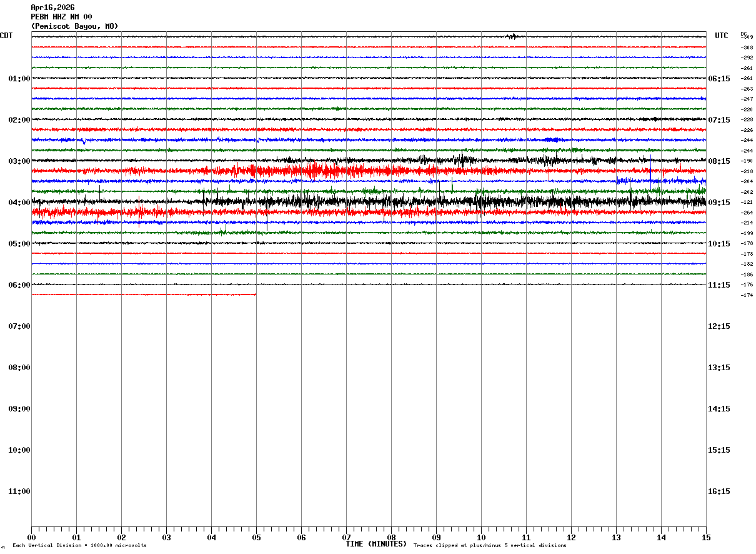
Task: Click the DC offset value -121
Action: pos(747,203)
